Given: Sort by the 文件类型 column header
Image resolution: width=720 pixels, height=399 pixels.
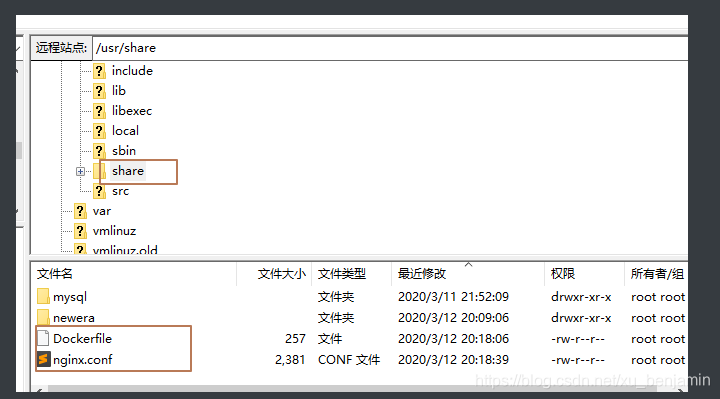Looking at the screenshot, I should (352, 274).
